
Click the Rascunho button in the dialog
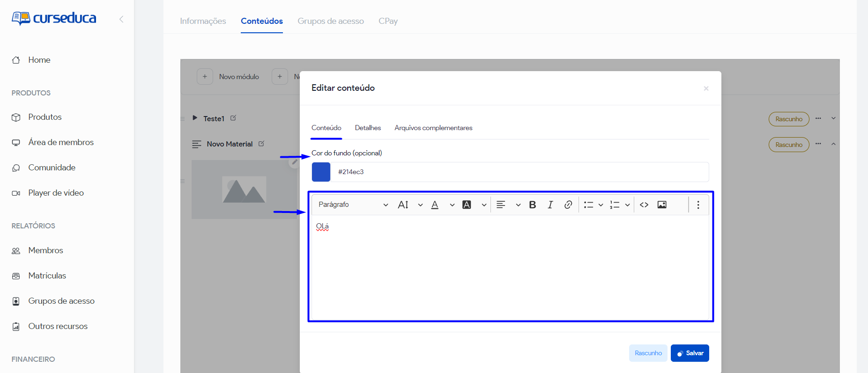tap(648, 353)
